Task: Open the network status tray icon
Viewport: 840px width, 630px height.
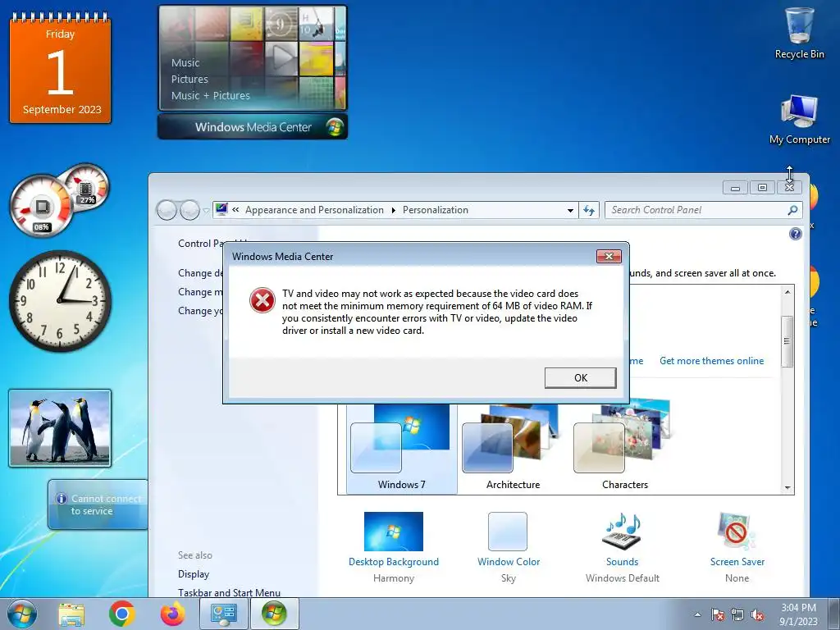Action: tap(737, 614)
